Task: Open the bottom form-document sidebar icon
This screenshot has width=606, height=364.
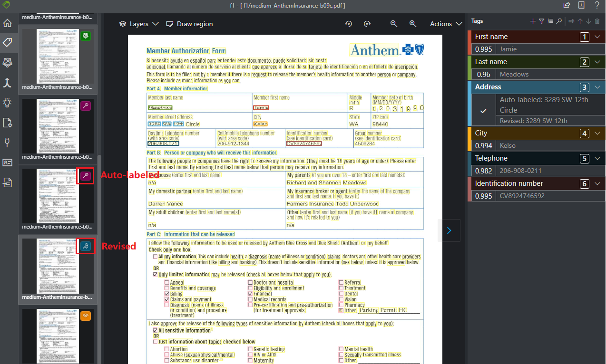Action: 7,182
